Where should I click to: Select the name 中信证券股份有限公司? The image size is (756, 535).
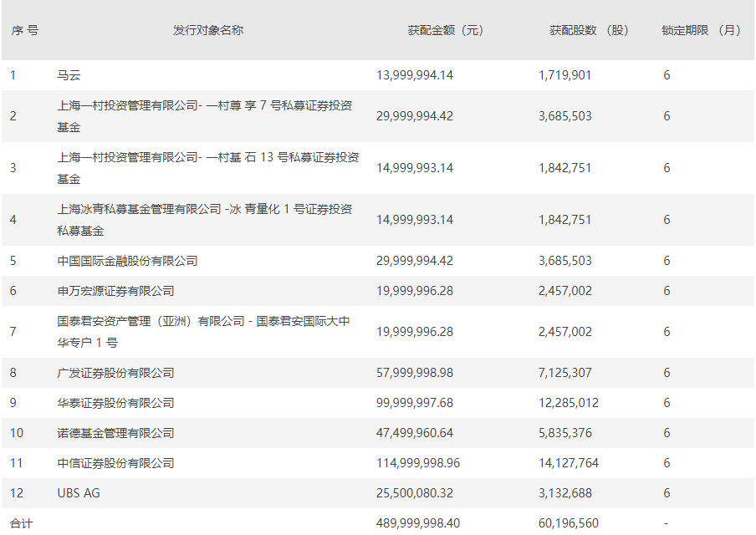115,463
